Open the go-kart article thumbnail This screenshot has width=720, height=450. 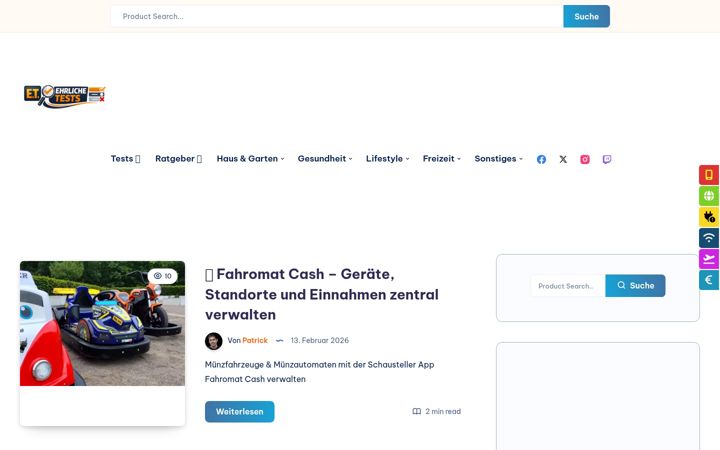102,324
